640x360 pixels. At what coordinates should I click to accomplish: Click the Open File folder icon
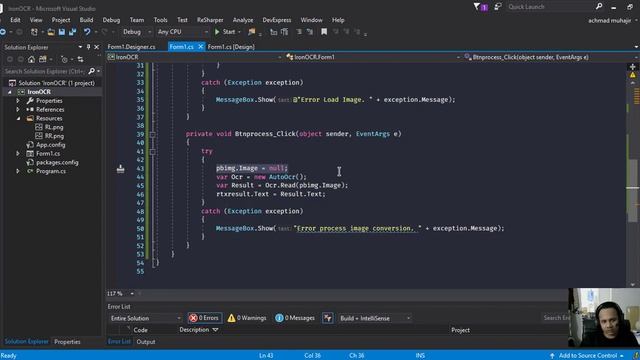(x=51, y=32)
